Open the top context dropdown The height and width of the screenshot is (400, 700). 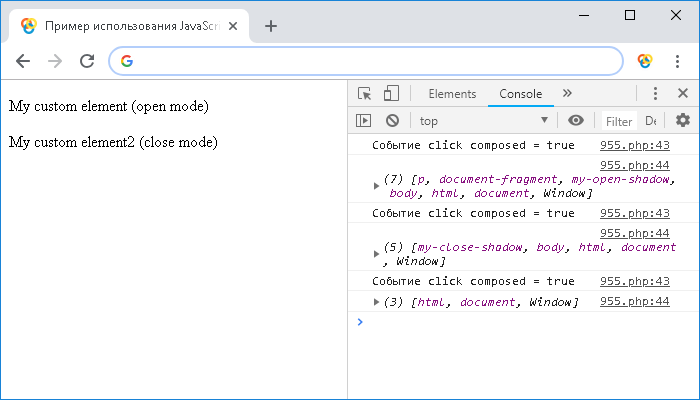point(483,121)
